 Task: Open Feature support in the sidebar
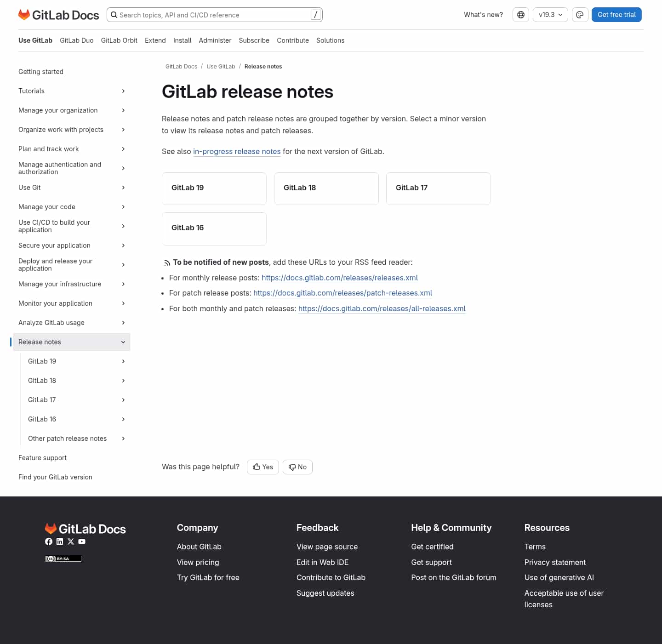tap(42, 458)
